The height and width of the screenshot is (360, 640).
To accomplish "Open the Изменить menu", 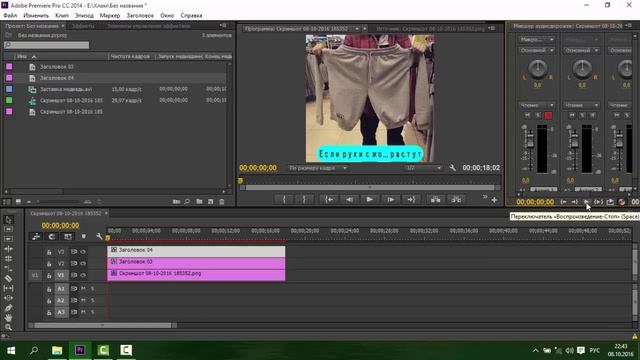I will coord(36,16).
